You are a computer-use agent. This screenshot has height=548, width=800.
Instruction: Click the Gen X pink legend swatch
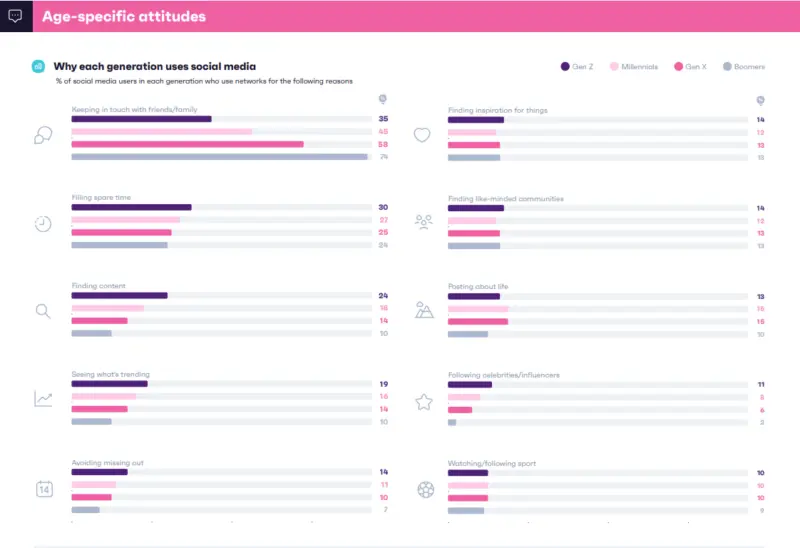pyautogui.click(x=679, y=67)
